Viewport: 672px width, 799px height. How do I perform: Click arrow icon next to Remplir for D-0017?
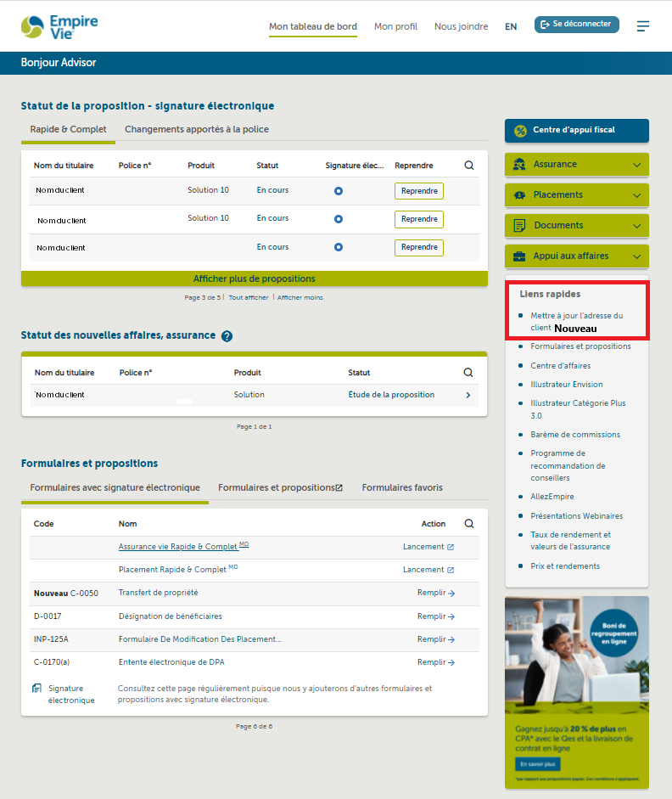pos(451,616)
